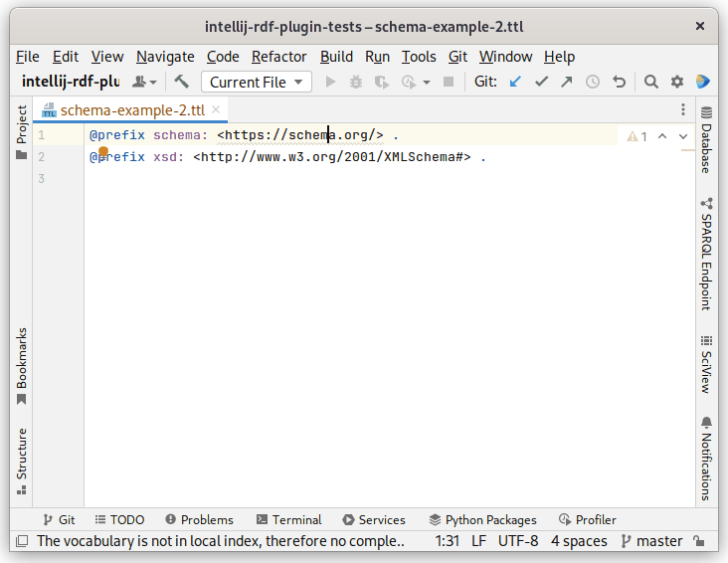Screen dimensions: 728x563
Task: Click the Git rollback undo icon
Action: (619, 83)
